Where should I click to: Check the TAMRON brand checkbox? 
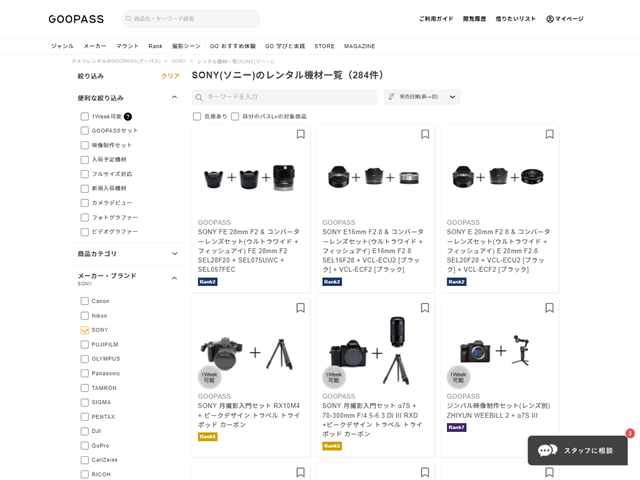[84, 388]
